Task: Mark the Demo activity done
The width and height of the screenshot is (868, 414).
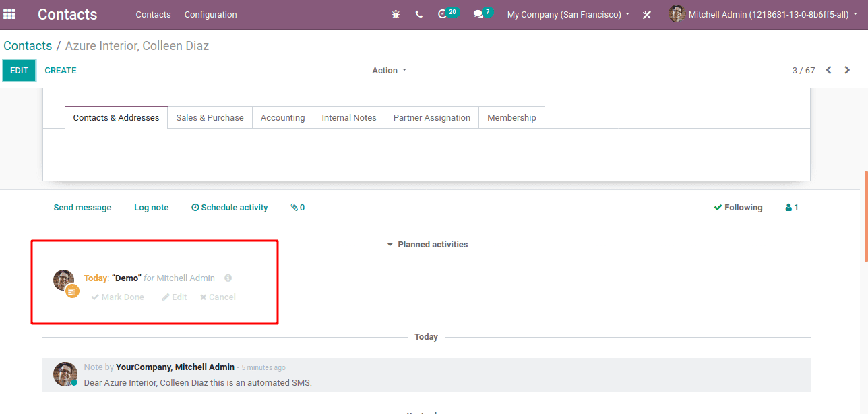Action: [x=118, y=297]
